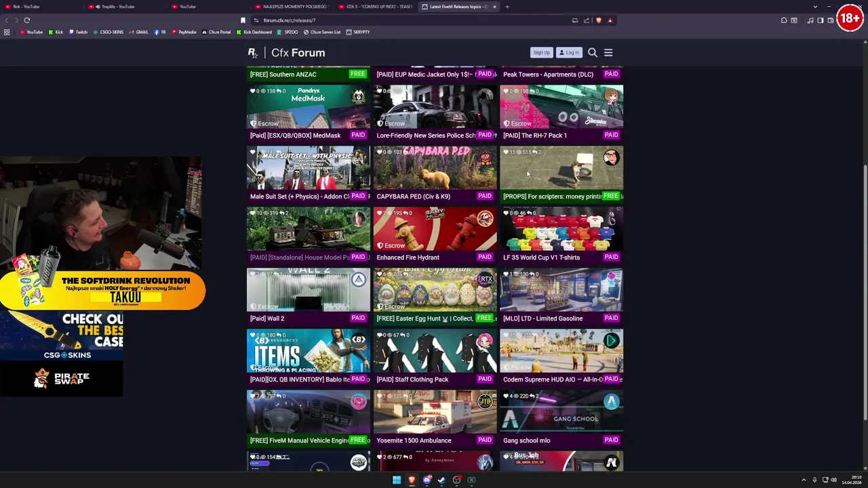
Task: Open Brave browser from the taskbar
Action: 412,480
